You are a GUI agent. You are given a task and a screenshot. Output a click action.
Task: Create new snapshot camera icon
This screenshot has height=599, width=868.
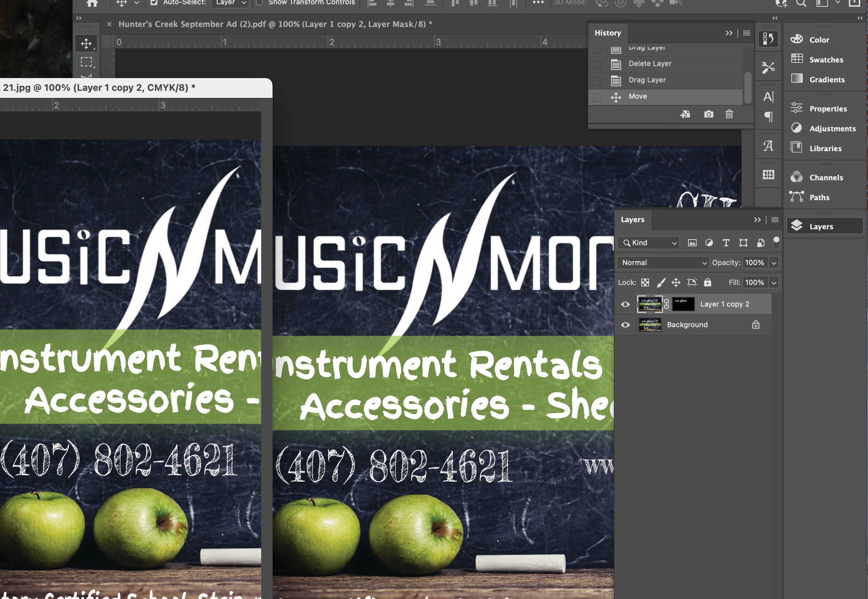708,114
